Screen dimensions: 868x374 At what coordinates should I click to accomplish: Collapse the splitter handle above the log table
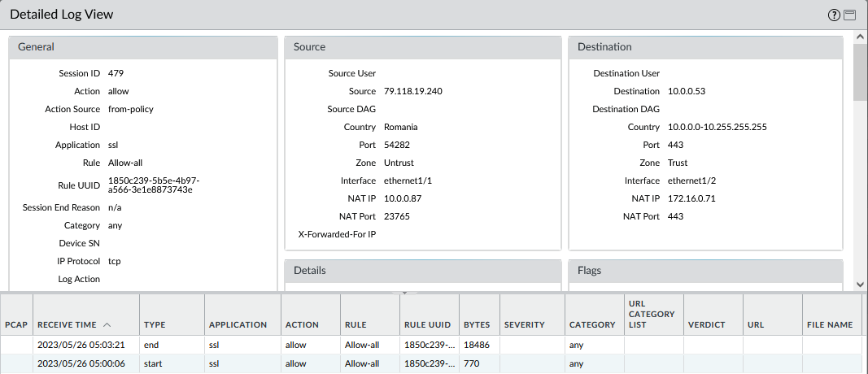click(404, 292)
